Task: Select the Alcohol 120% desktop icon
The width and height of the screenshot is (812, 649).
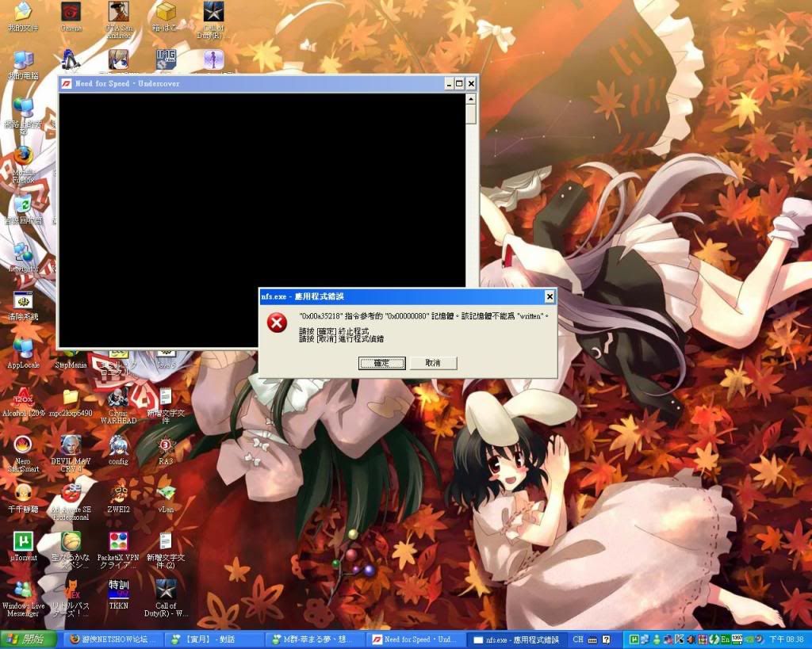Action: click(x=23, y=402)
